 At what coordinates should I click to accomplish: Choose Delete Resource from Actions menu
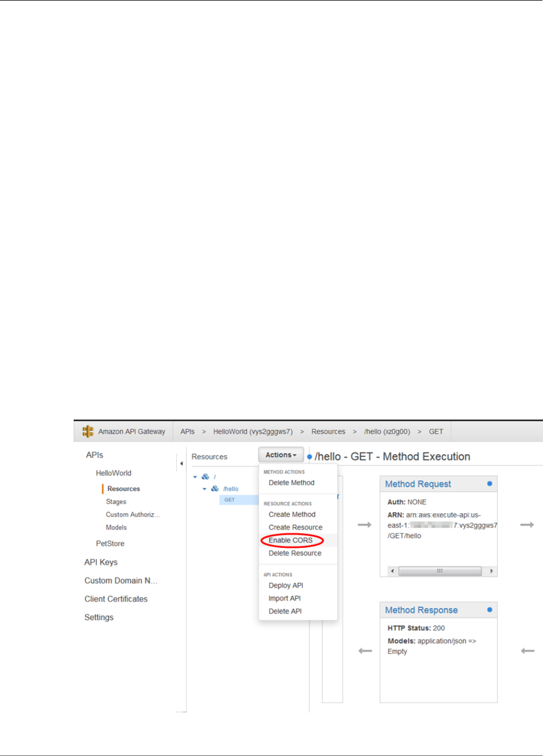tap(295, 553)
